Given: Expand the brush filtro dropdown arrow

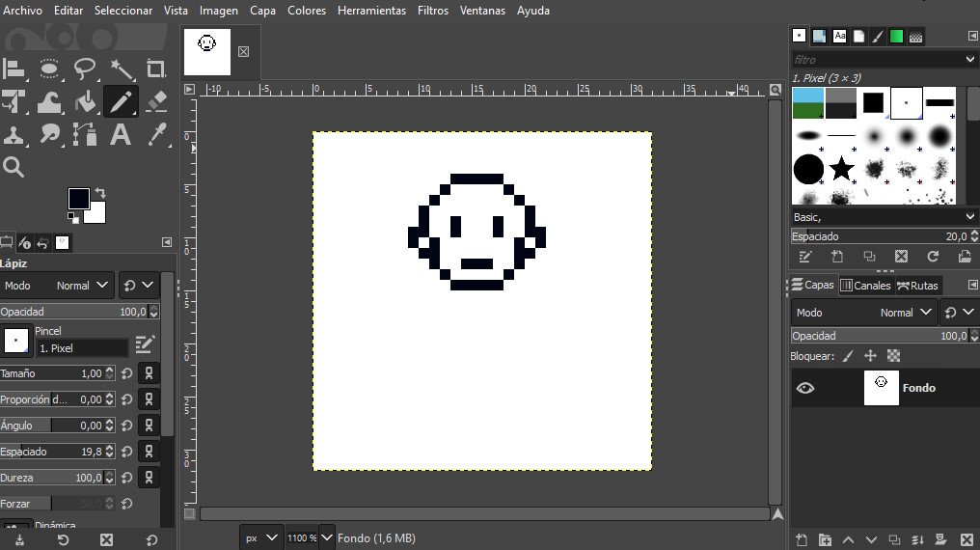Looking at the screenshot, I should coord(969,60).
